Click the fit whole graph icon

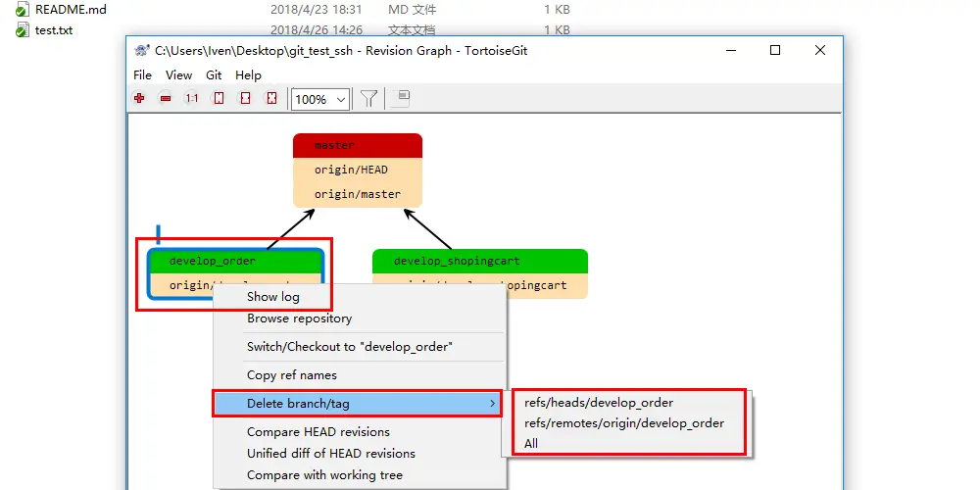point(271,99)
